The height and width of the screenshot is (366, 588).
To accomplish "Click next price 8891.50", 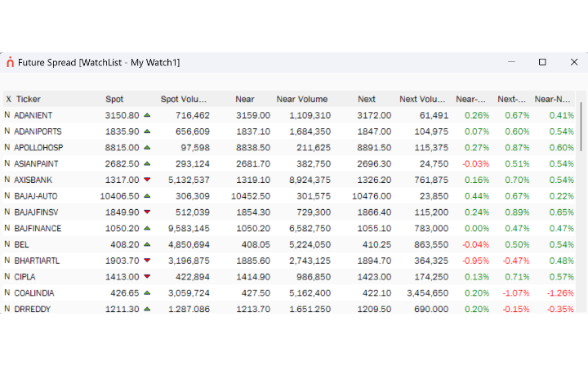I will point(374,147).
